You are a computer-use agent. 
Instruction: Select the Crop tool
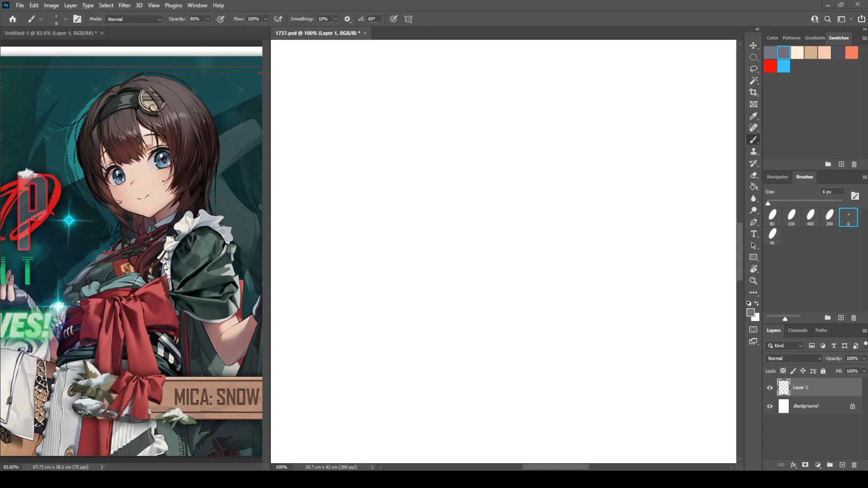click(x=753, y=93)
